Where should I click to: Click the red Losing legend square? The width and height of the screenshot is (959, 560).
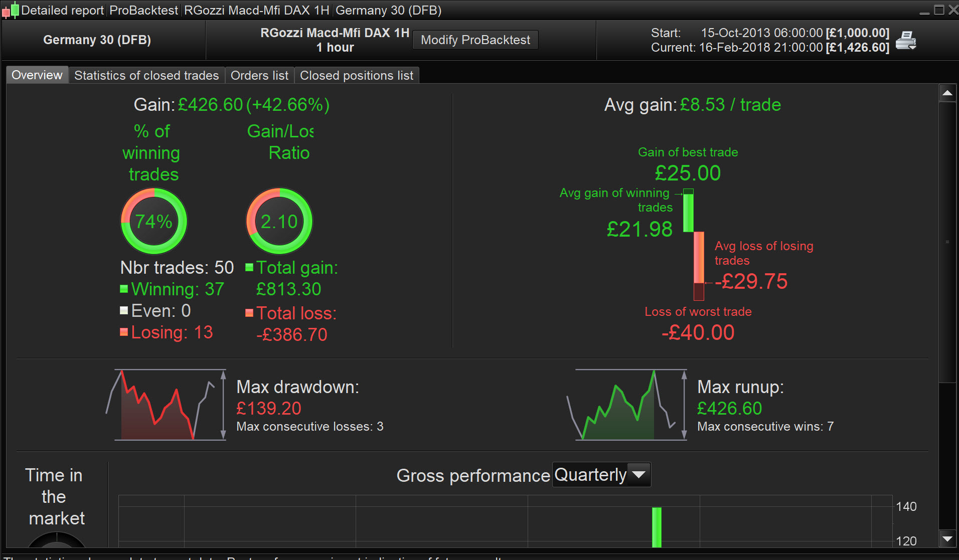(124, 332)
